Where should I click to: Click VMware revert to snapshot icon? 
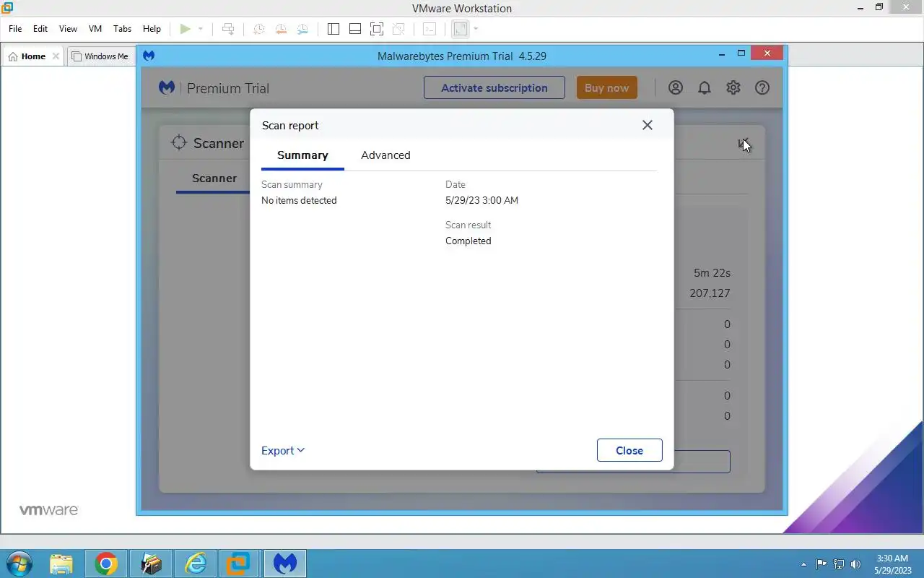pos(281,29)
